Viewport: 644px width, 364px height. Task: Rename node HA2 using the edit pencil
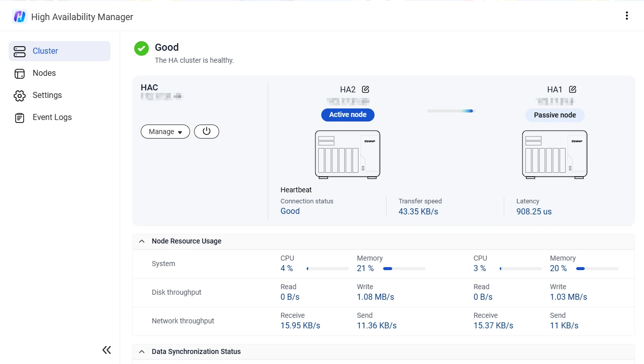tap(365, 89)
